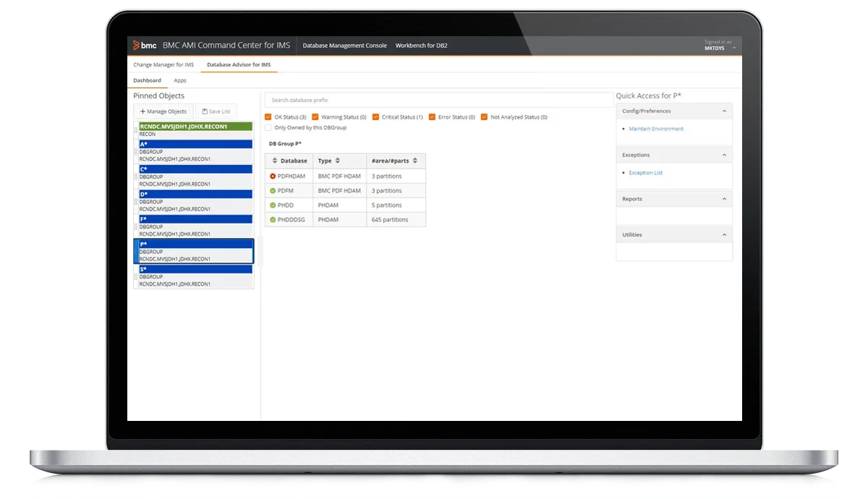Open the Maintain Environment link
Image resolution: width=868 pixels, height=499 pixels.
click(x=656, y=129)
